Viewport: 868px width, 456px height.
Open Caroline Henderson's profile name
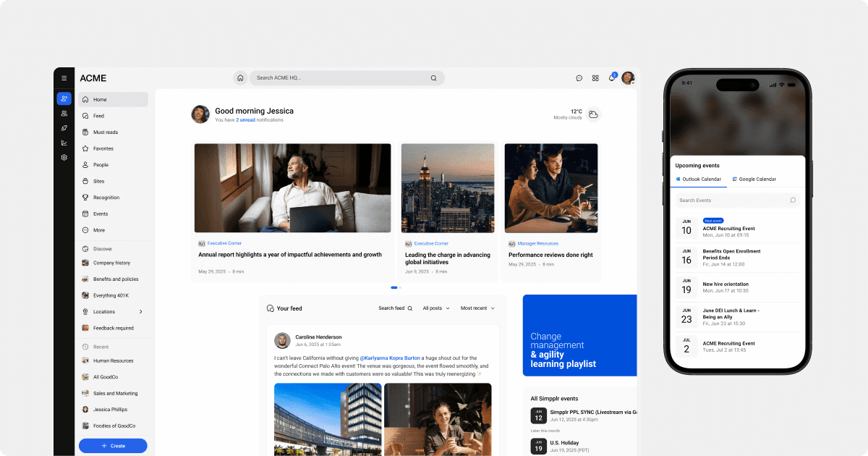(318, 337)
